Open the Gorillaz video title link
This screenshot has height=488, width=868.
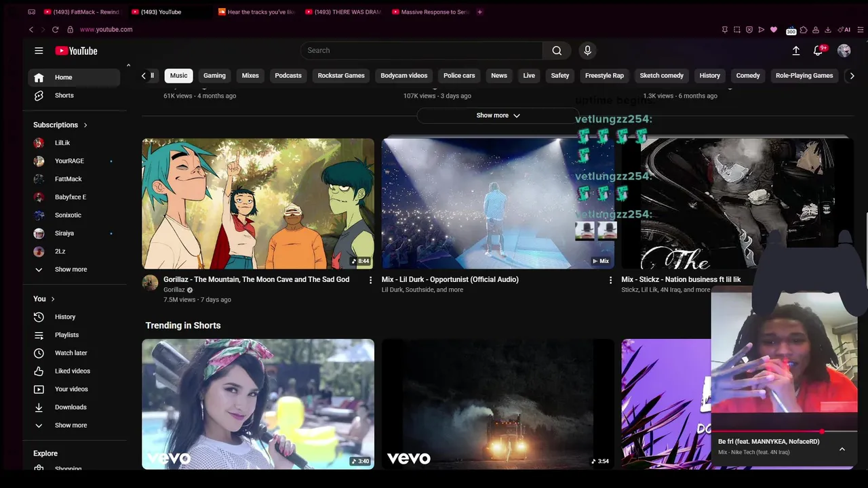click(x=256, y=279)
